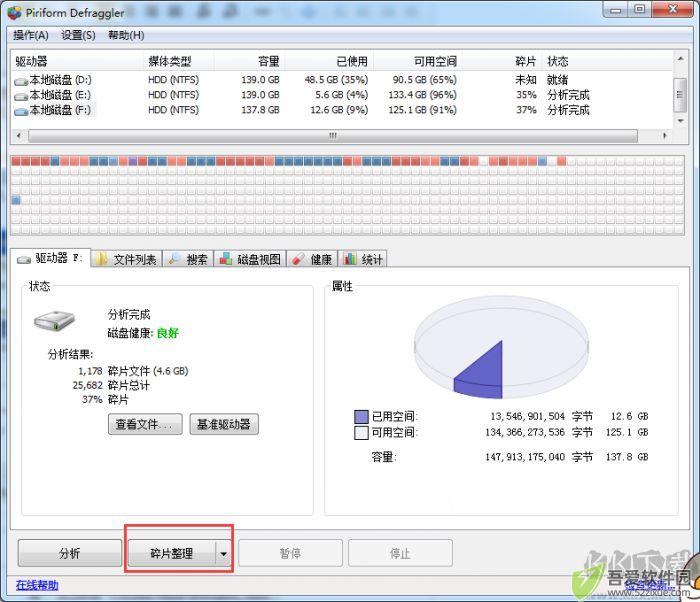Click the F: drive disk icon
Image resolution: width=700 pixels, height=602 pixels.
[x=21, y=111]
